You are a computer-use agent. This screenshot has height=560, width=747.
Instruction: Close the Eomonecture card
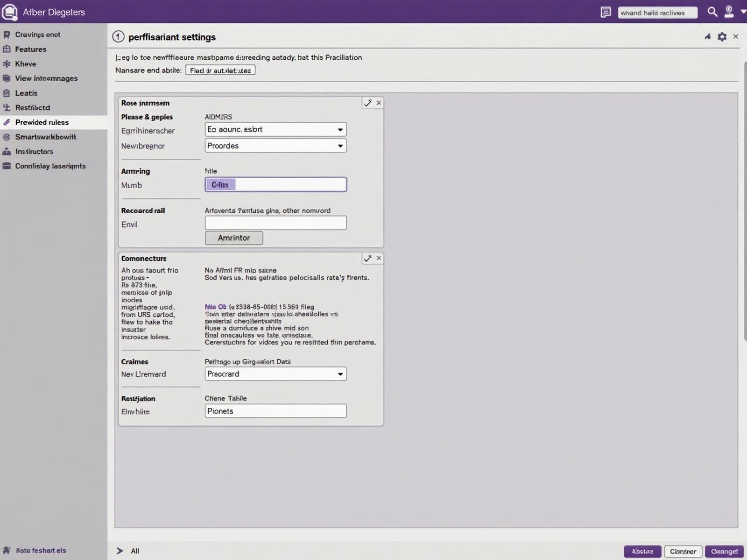[379, 258]
